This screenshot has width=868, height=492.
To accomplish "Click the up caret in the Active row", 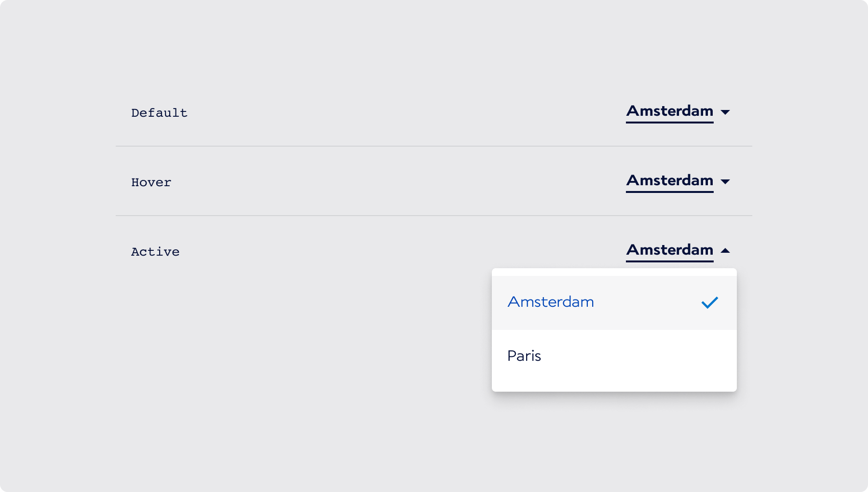I will pos(725,251).
